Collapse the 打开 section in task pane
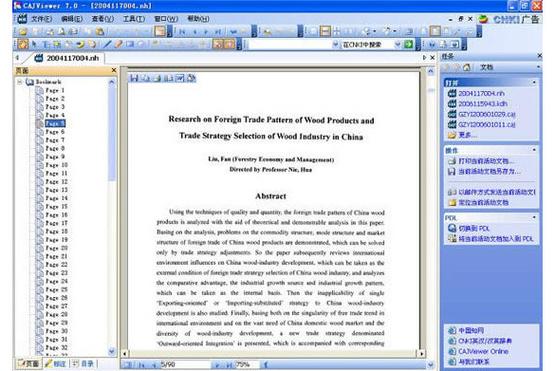 [x=534, y=82]
